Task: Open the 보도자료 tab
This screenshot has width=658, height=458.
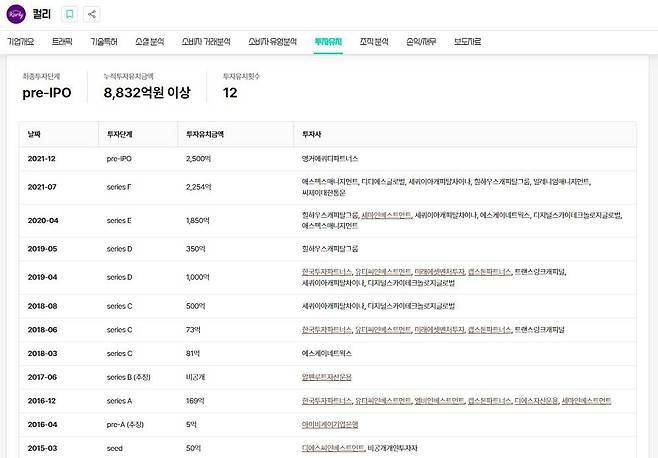Action: (x=467, y=42)
